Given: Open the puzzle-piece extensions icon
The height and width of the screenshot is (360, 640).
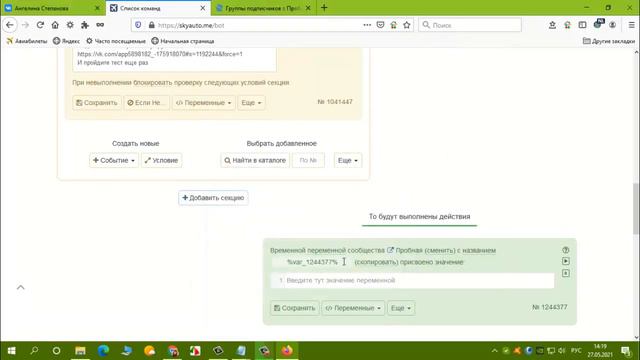Looking at the screenshot, I should click(85, 25).
